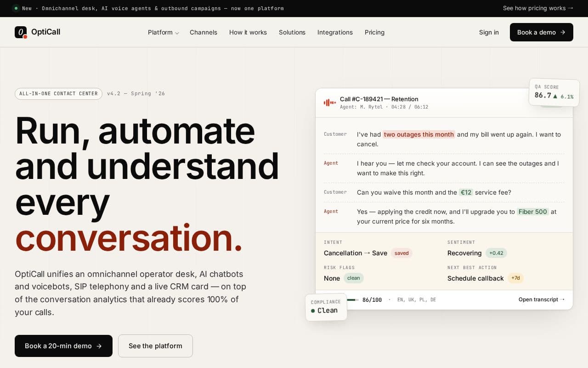Click the 6.1% increase indicator in QA Score
588x368 pixels.
563,97
